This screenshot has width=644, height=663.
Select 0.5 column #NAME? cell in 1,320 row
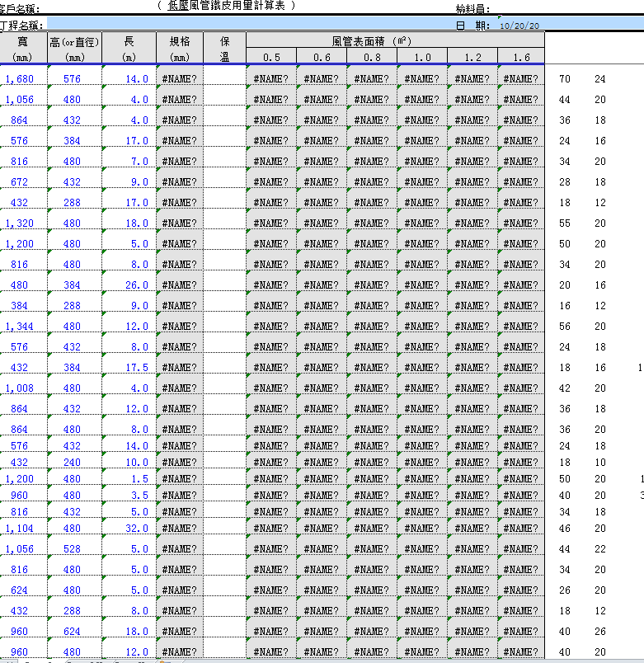click(271, 219)
